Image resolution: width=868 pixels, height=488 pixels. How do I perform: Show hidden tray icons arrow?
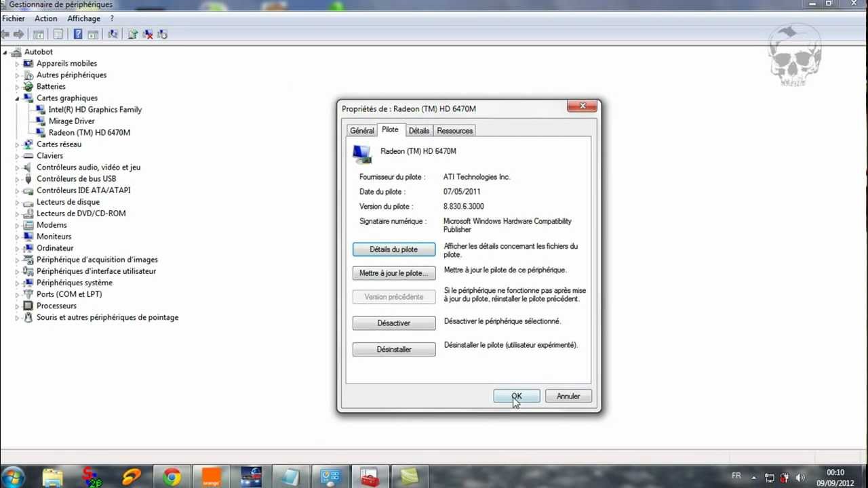point(754,477)
